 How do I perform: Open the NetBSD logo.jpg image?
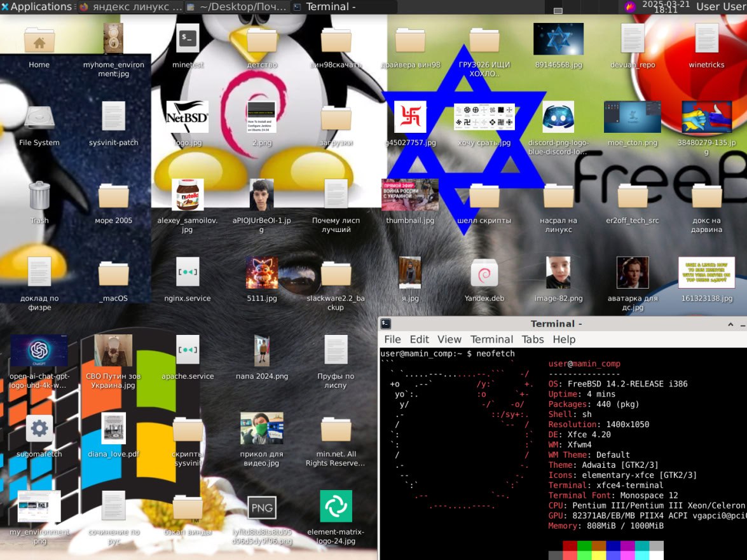pyautogui.click(x=187, y=117)
